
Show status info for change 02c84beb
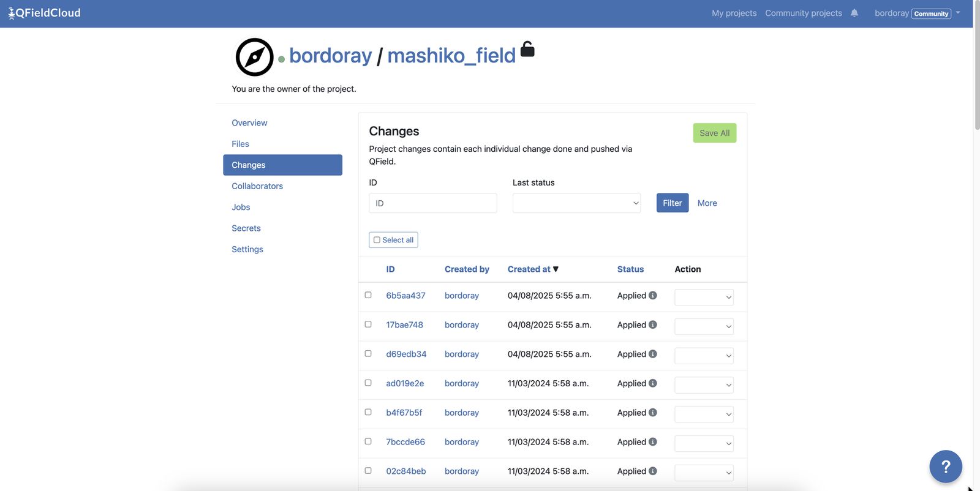pos(653,471)
